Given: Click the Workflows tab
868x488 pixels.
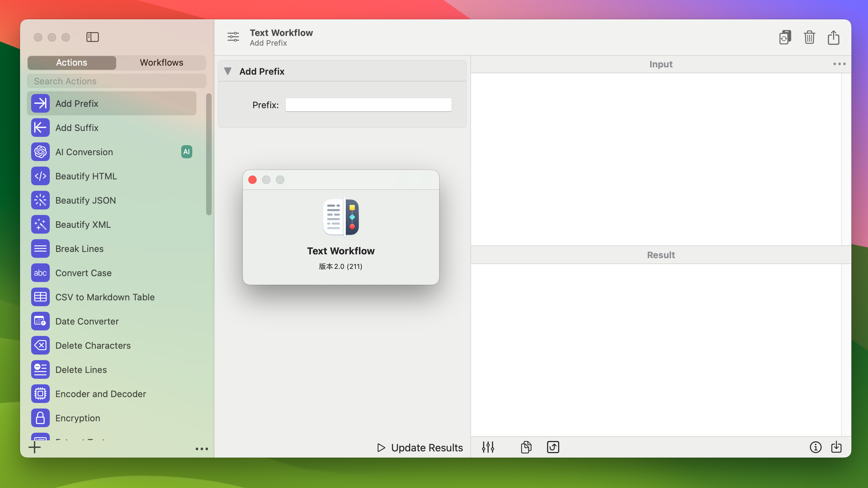Looking at the screenshot, I should click(161, 63).
